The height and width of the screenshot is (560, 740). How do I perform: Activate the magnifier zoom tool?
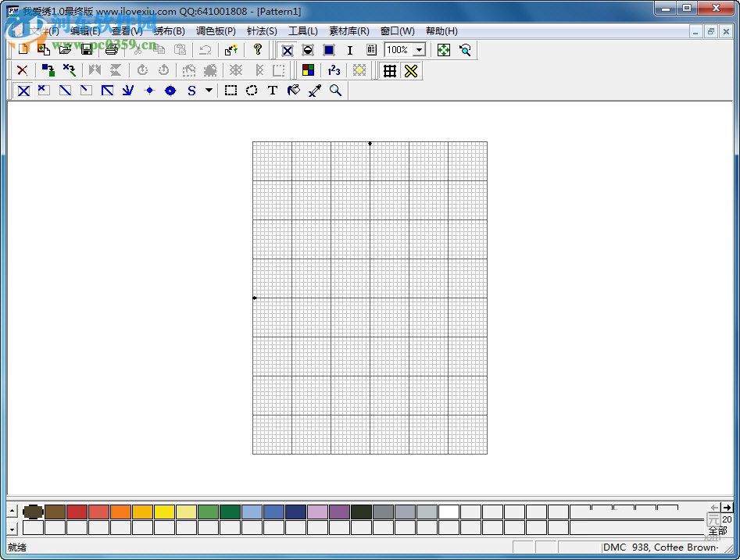(x=336, y=91)
